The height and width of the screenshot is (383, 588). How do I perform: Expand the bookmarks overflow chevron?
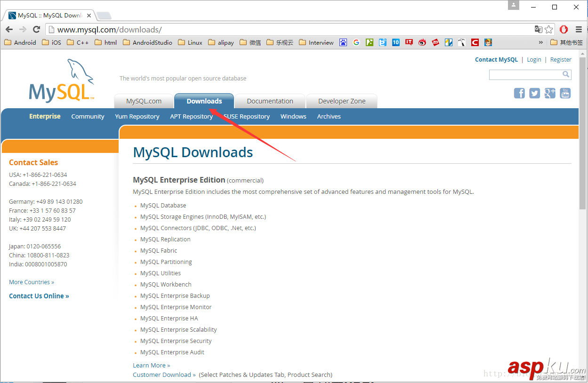[541, 42]
